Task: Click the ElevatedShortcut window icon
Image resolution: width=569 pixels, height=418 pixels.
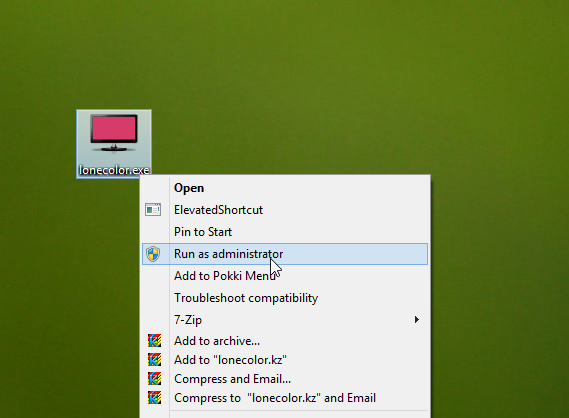Action: coord(153,210)
